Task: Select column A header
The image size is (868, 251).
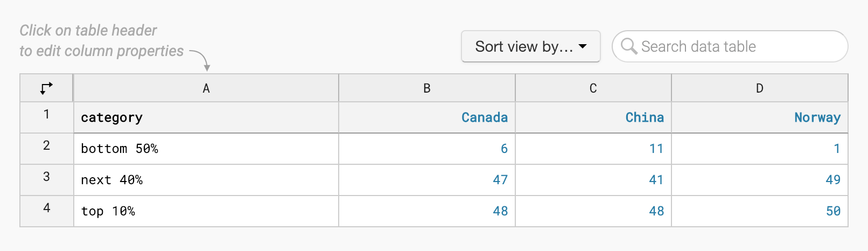Action: [206, 88]
